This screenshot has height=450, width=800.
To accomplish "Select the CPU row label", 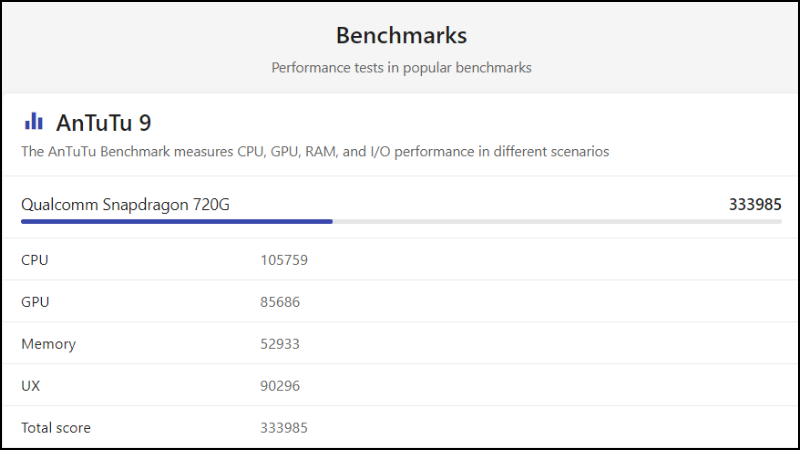I will [x=35, y=260].
